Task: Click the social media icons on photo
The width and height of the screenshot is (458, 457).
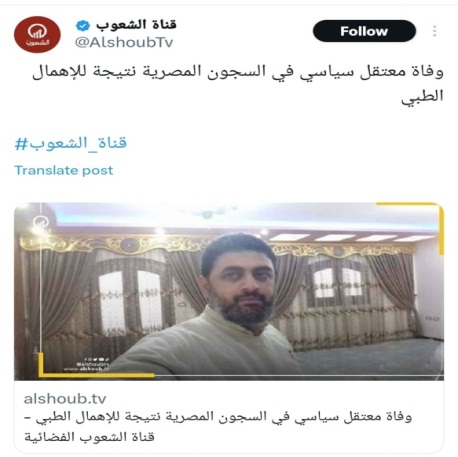Action: [x=96, y=360]
